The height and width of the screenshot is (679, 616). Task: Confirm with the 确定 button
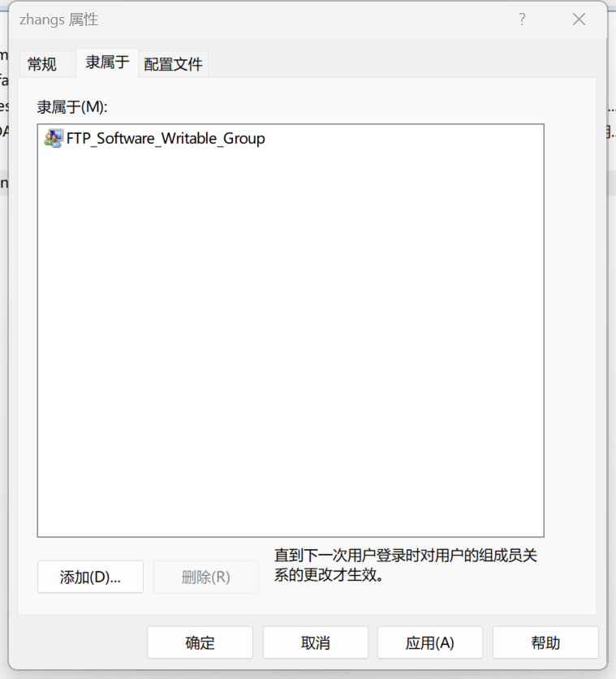click(x=200, y=642)
